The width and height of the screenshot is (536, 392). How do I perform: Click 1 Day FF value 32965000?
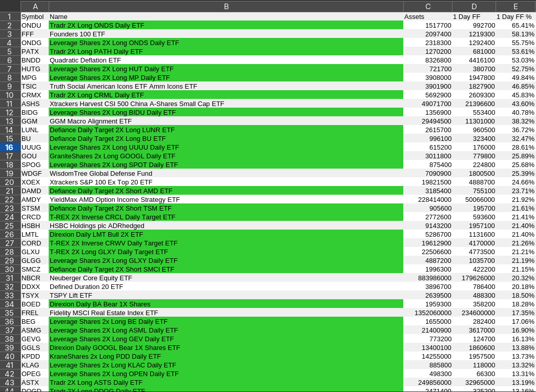[474, 383]
